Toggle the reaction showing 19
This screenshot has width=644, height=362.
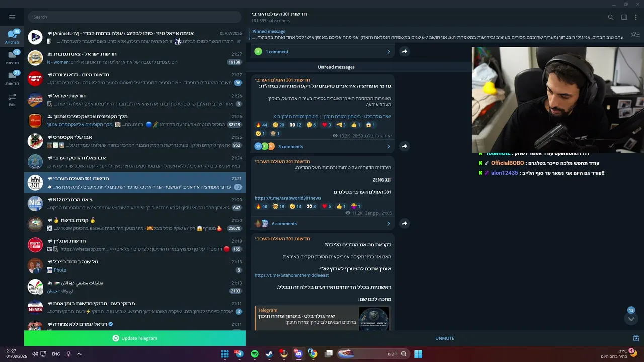(279, 206)
